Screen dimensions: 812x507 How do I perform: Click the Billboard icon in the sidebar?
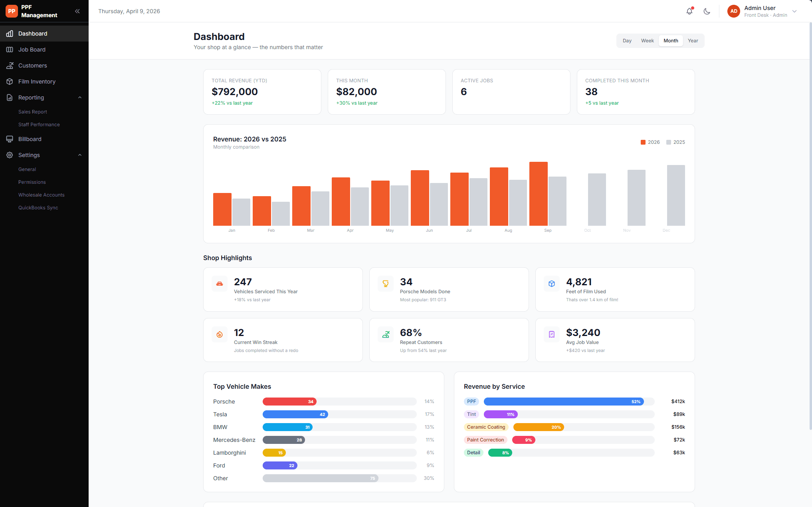[10, 139]
